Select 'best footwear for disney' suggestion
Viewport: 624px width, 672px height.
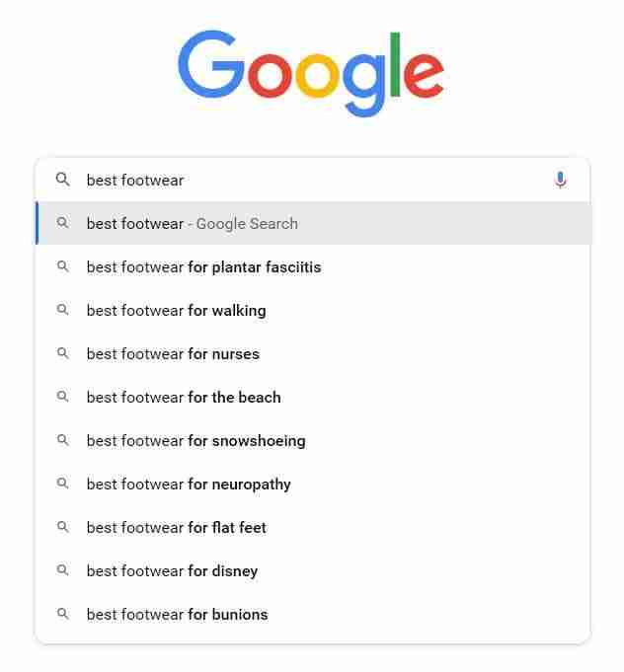point(172,571)
